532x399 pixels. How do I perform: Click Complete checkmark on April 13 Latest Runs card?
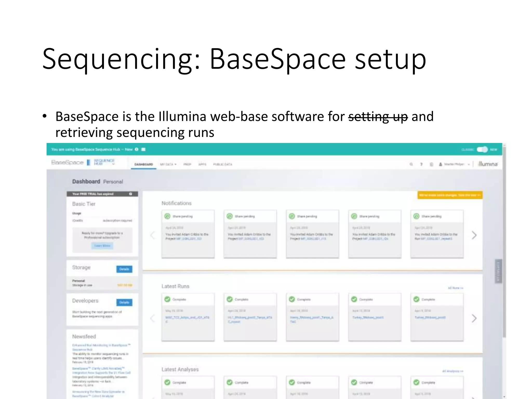[354, 299]
